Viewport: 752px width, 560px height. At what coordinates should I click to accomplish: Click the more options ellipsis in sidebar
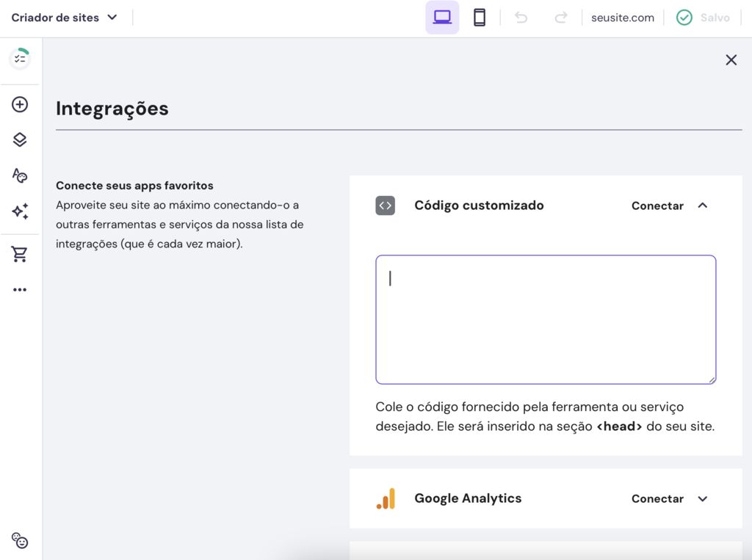20,289
